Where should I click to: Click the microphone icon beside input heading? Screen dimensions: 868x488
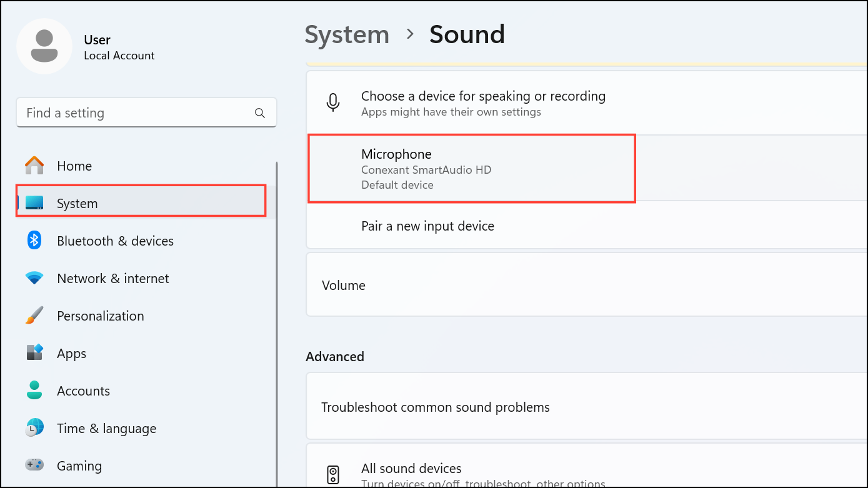[333, 103]
